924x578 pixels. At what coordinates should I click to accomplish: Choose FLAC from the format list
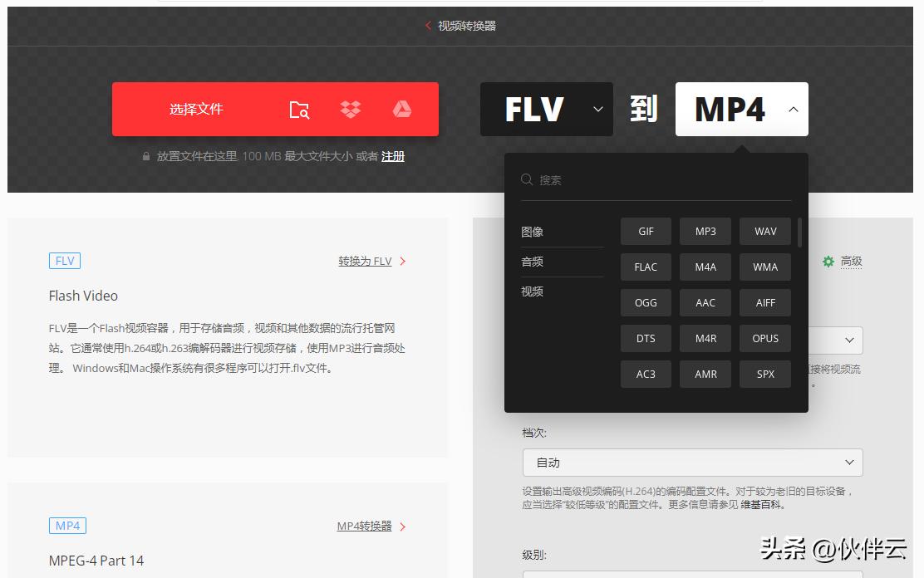646,267
